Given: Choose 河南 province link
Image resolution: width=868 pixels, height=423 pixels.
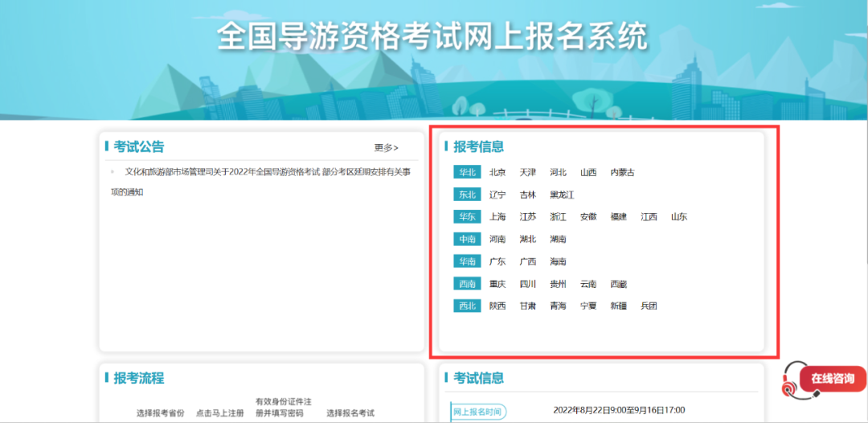Looking at the screenshot, I should click(497, 239).
